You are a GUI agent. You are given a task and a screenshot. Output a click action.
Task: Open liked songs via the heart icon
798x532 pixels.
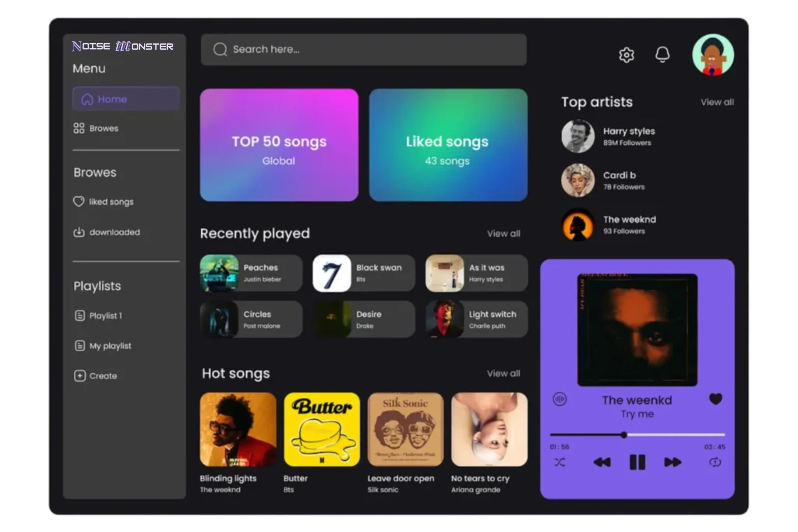tap(79, 201)
